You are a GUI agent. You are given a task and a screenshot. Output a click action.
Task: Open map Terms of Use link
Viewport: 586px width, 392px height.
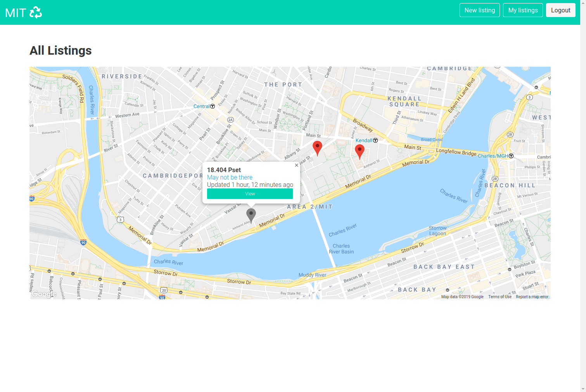pyautogui.click(x=500, y=297)
